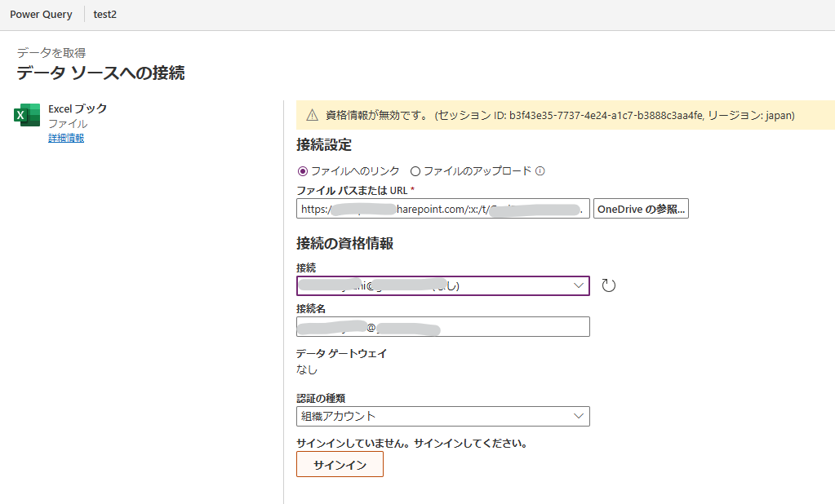Click the warning triangle icon in banner
This screenshot has height=504, width=835.
coord(312,115)
